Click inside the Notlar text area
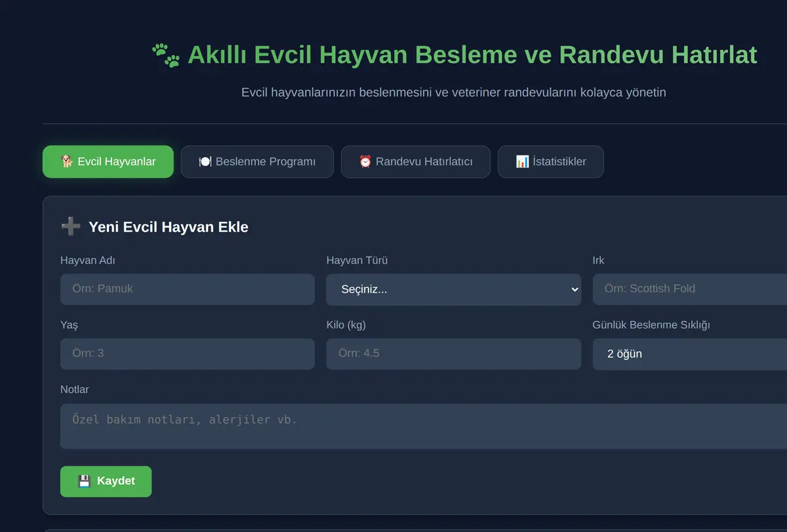Image resolution: width=787 pixels, height=532 pixels. (x=424, y=426)
